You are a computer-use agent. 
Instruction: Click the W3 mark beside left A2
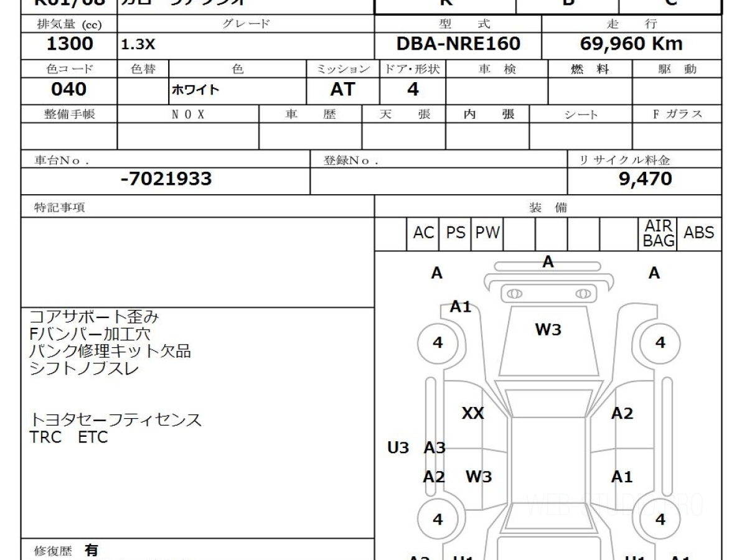point(478,477)
